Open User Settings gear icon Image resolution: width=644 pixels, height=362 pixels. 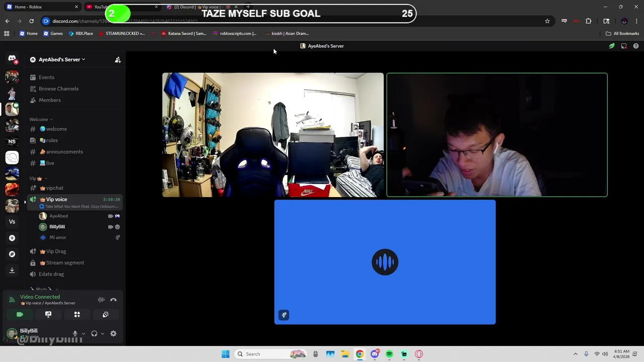(113, 333)
